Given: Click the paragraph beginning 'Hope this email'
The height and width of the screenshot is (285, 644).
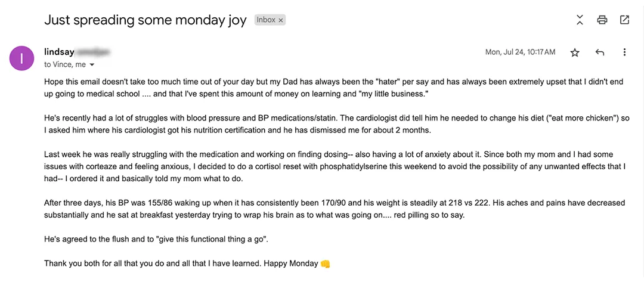Looking at the screenshot, I should [x=334, y=88].
